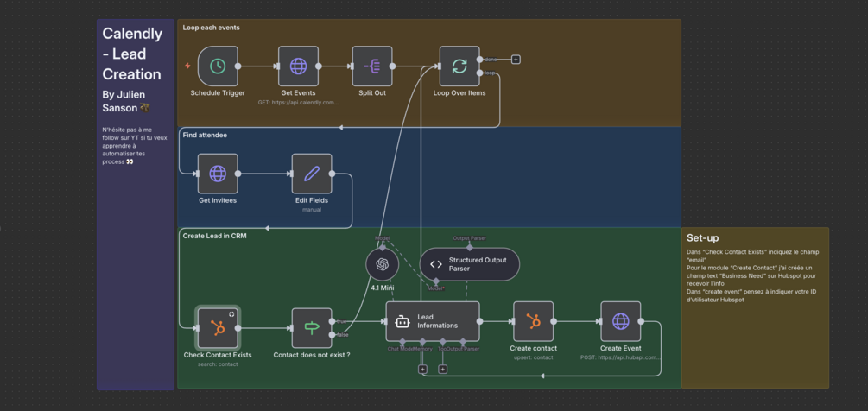Select the Create Event globe node
This screenshot has width=868, height=411.
pyautogui.click(x=620, y=321)
